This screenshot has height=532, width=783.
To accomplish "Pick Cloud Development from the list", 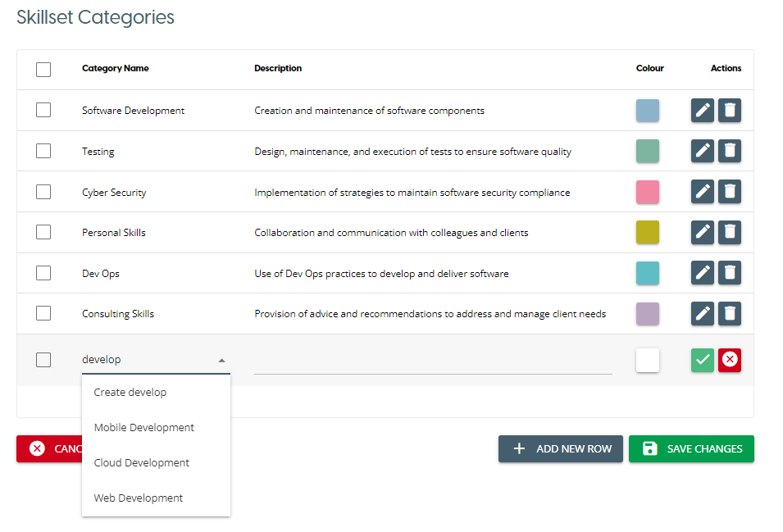I will point(142,463).
